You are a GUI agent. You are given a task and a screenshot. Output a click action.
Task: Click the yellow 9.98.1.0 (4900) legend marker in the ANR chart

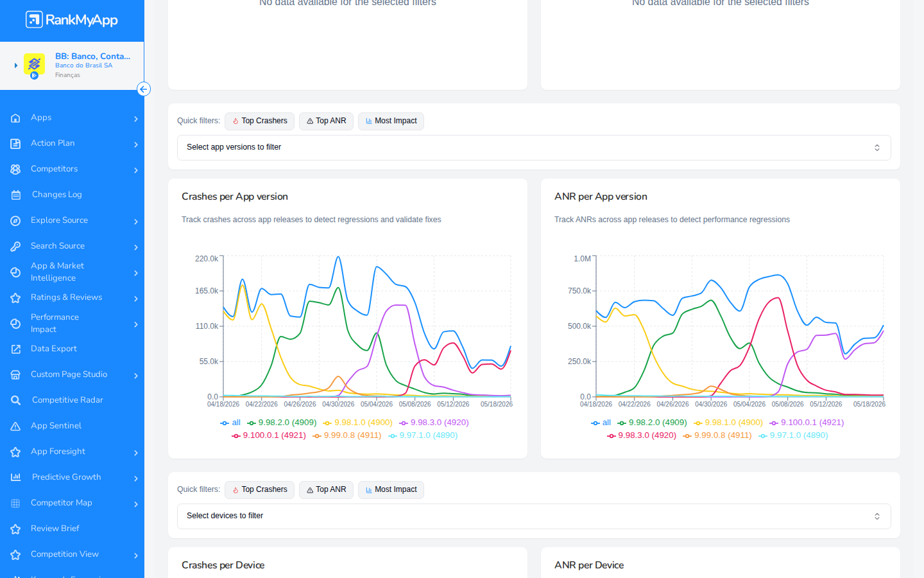(x=698, y=423)
